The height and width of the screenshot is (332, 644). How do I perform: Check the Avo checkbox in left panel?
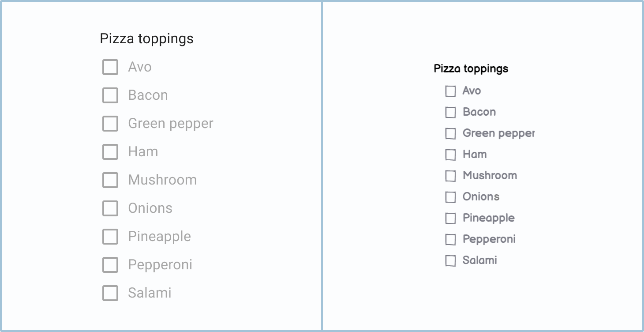pyautogui.click(x=110, y=67)
